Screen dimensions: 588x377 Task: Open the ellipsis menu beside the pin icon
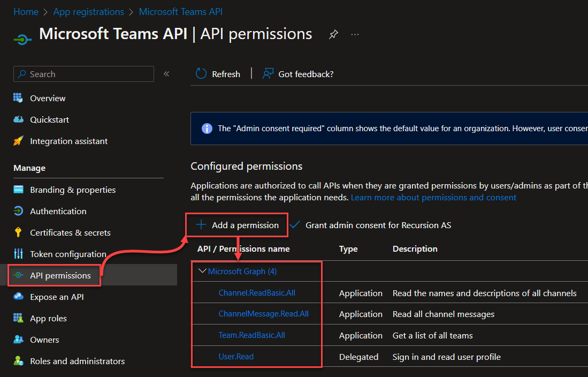coord(354,34)
